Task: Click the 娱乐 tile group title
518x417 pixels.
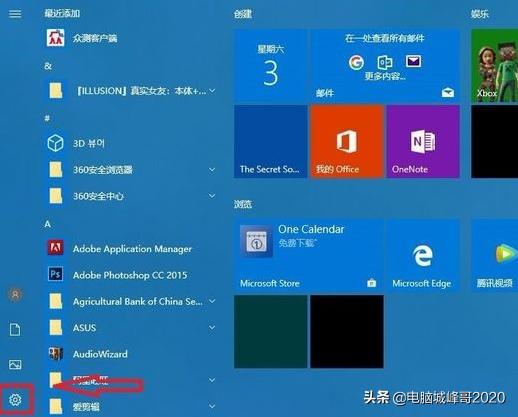Action: [480, 14]
